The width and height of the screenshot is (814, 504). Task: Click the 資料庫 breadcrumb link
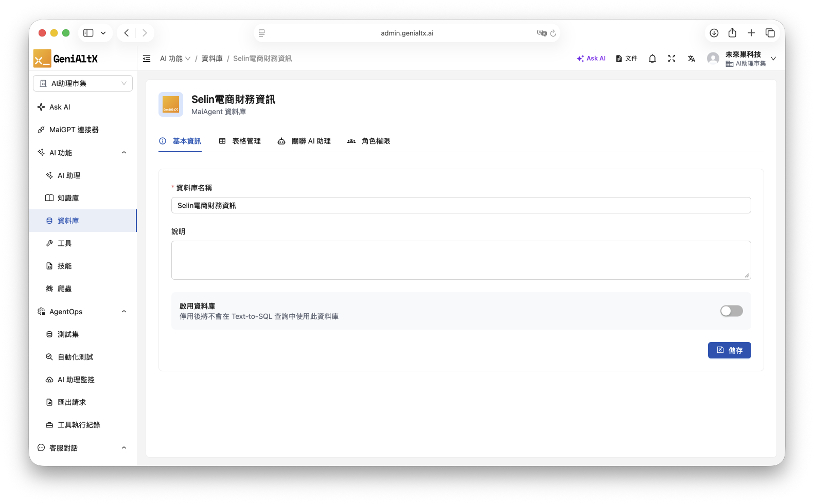[212, 59]
